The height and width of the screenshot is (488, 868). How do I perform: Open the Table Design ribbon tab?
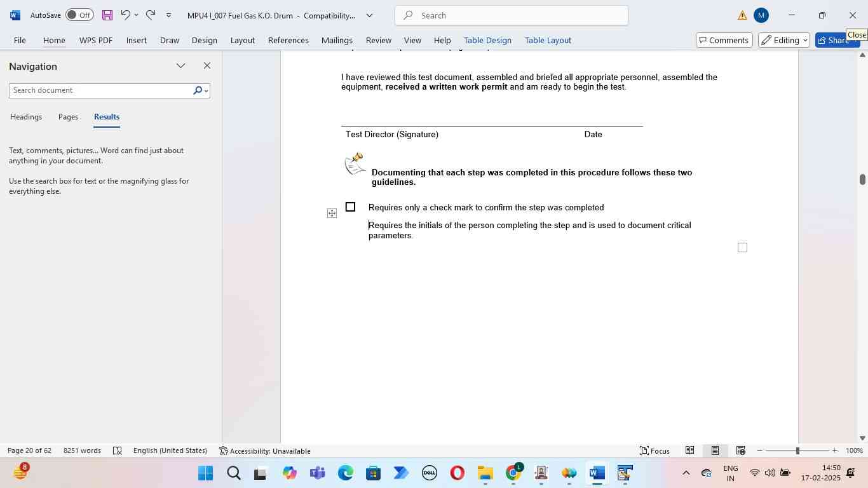click(487, 40)
